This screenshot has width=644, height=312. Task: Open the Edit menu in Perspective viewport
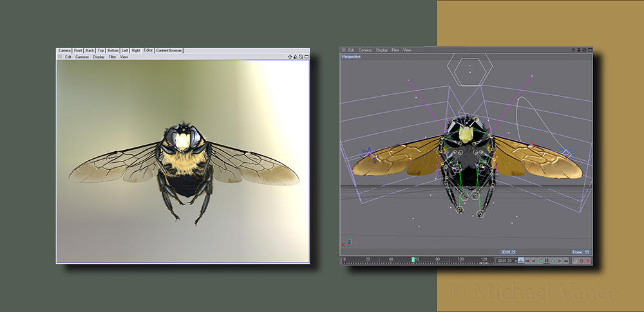pyautogui.click(x=352, y=50)
